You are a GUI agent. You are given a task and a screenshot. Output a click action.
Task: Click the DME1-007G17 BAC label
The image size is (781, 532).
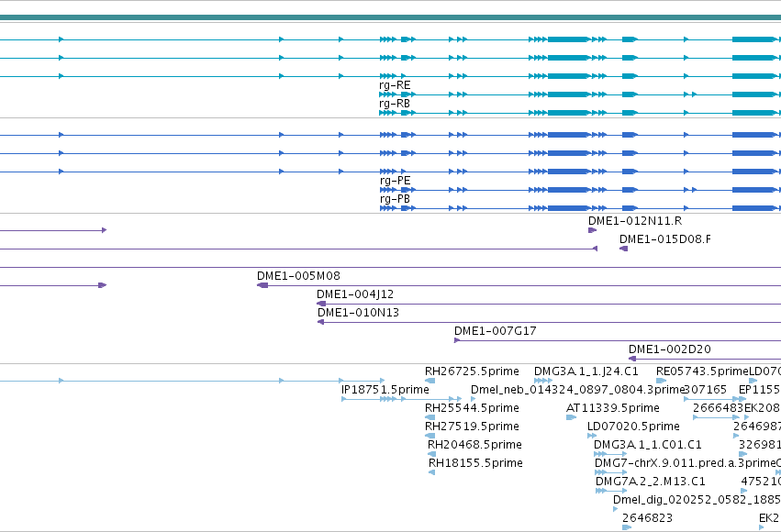click(x=495, y=331)
